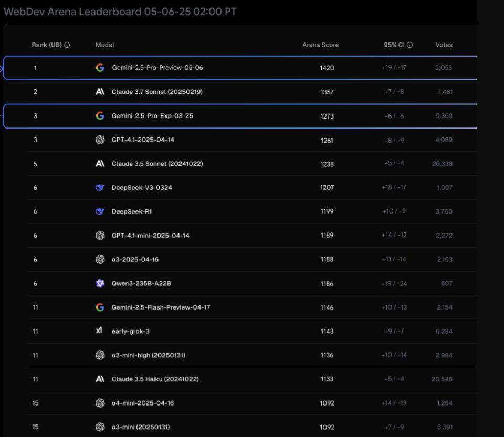Select the early-grok-3 model name
The image size is (504, 437).
pyautogui.click(x=131, y=332)
